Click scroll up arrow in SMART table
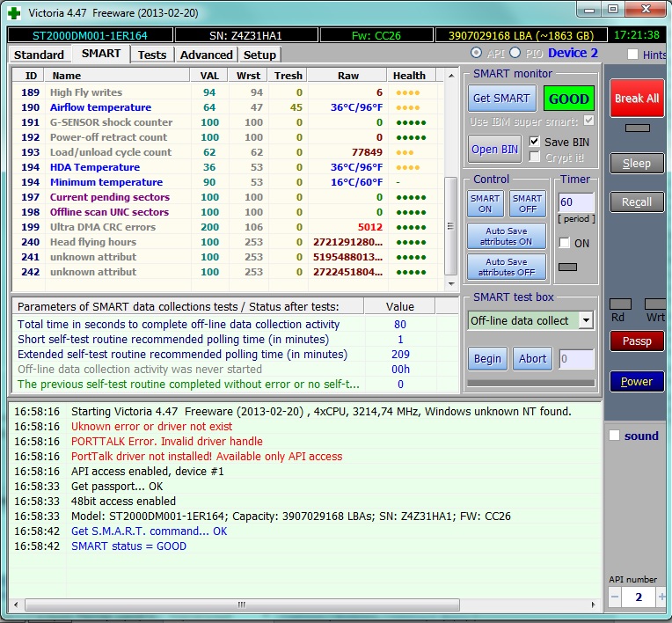672x623 pixels. 451,76
